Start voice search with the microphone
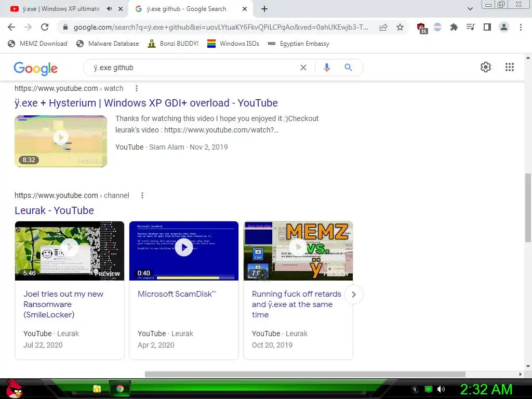The height and width of the screenshot is (399, 532). [x=327, y=68]
